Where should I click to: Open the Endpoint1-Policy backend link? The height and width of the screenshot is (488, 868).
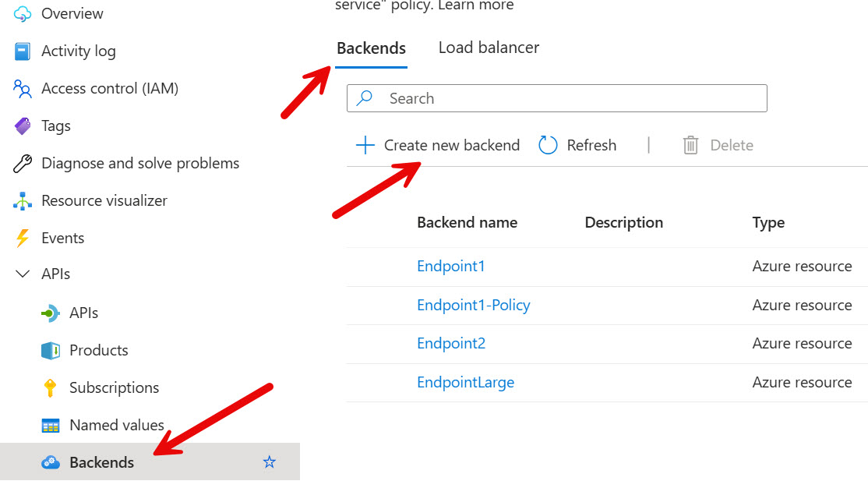[473, 305]
